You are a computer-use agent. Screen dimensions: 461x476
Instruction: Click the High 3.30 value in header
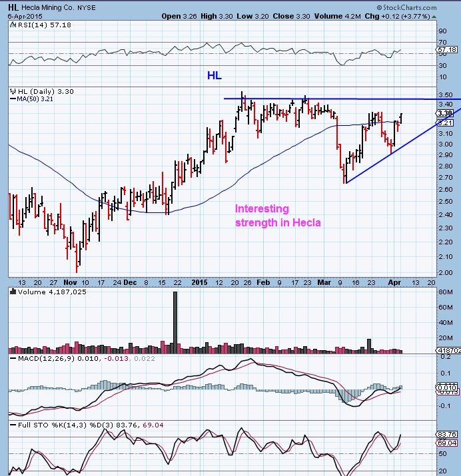[217, 16]
